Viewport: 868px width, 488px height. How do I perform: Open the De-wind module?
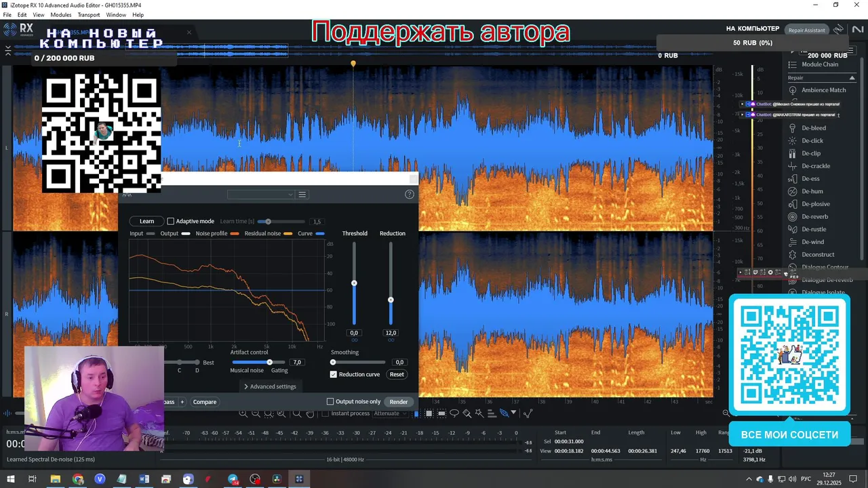click(x=812, y=242)
